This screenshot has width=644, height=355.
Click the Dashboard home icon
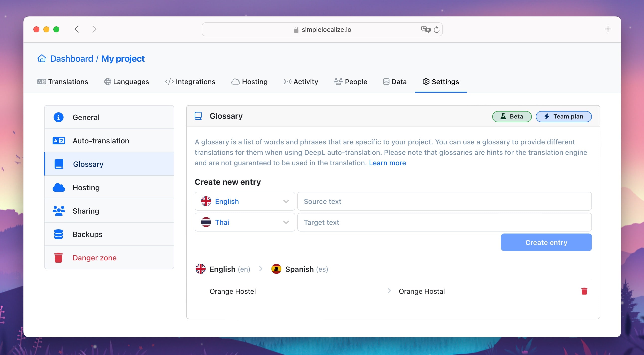click(x=42, y=59)
